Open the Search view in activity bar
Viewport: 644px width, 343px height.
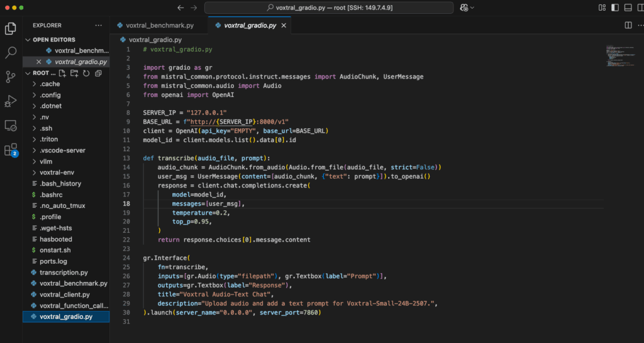click(11, 53)
